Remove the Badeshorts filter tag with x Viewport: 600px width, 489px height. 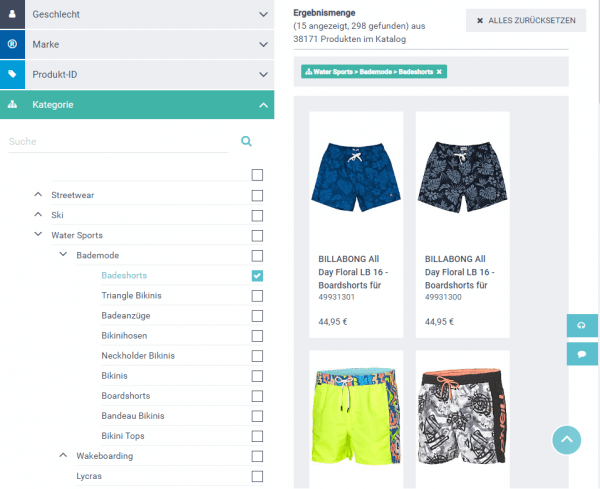pyautogui.click(x=439, y=72)
